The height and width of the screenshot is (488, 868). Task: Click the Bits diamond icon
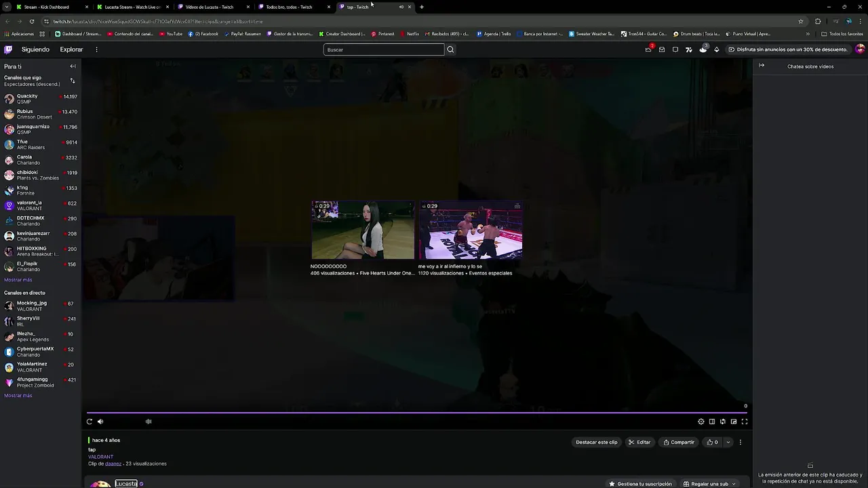click(717, 49)
